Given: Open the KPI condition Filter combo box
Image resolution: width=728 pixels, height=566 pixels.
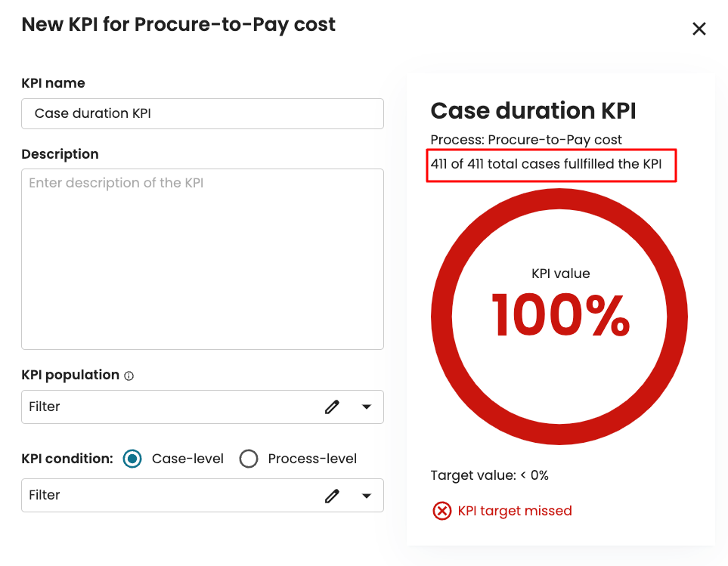Looking at the screenshot, I should click(x=166, y=495).
